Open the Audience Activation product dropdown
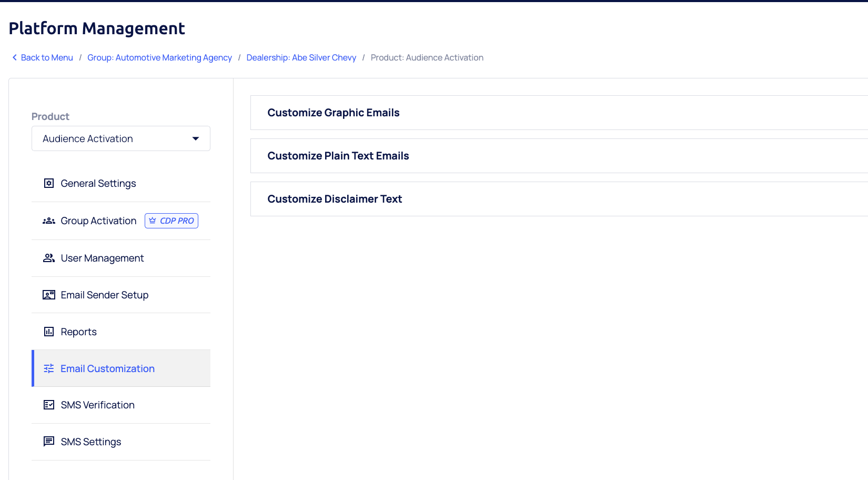 [x=121, y=138]
